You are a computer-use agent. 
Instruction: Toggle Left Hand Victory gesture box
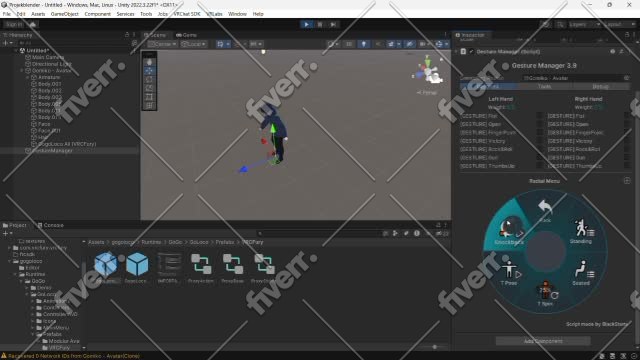pos(540,141)
